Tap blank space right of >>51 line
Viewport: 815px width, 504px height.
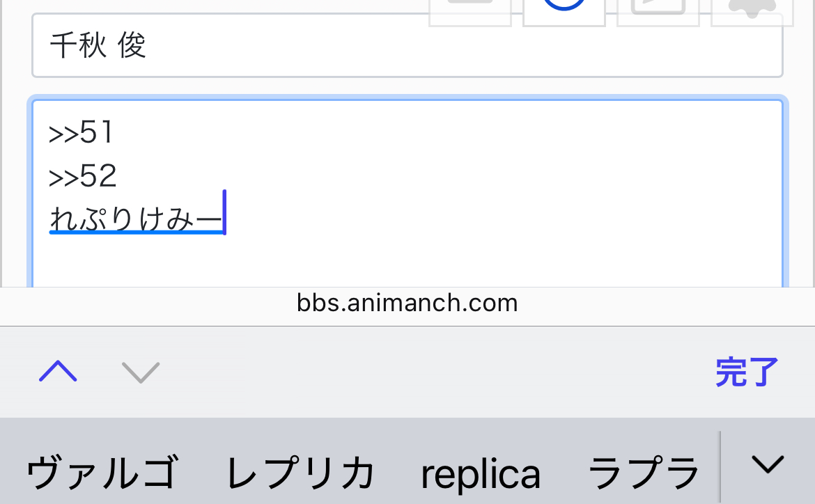447,132
